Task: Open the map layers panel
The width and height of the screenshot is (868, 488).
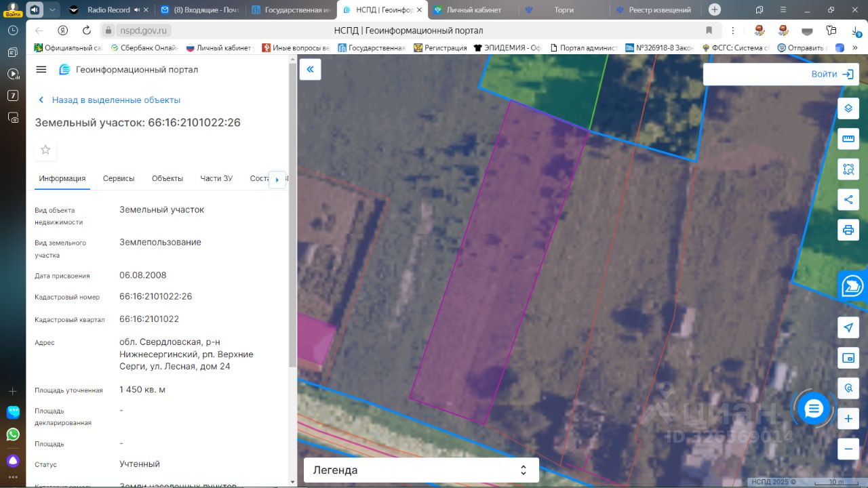Action: coord(848,108)
